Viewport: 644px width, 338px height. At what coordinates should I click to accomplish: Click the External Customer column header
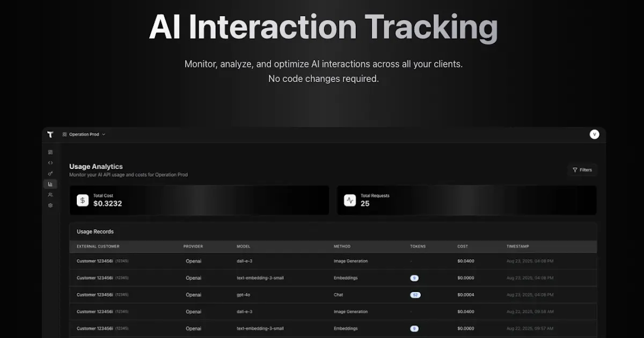coord(98,246)
